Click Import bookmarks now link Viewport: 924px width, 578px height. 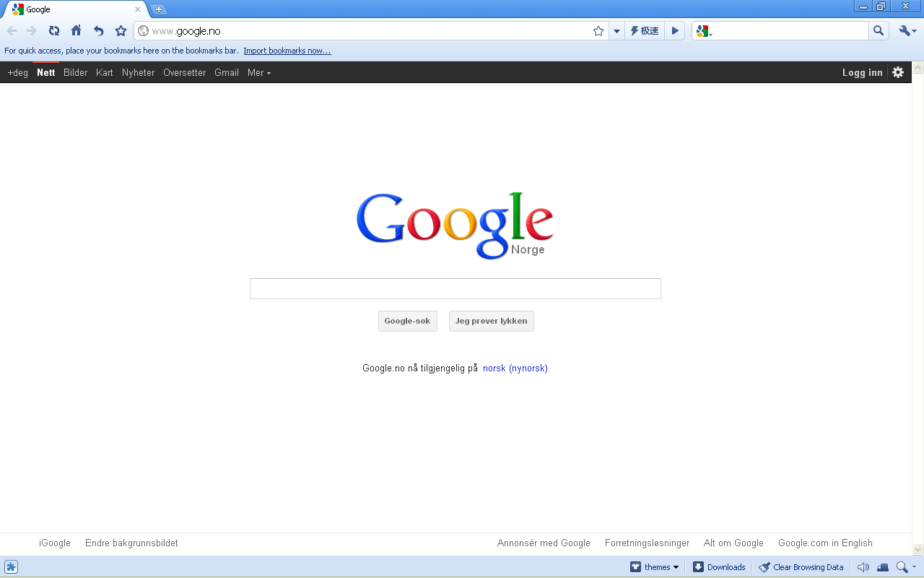(287, 51)
